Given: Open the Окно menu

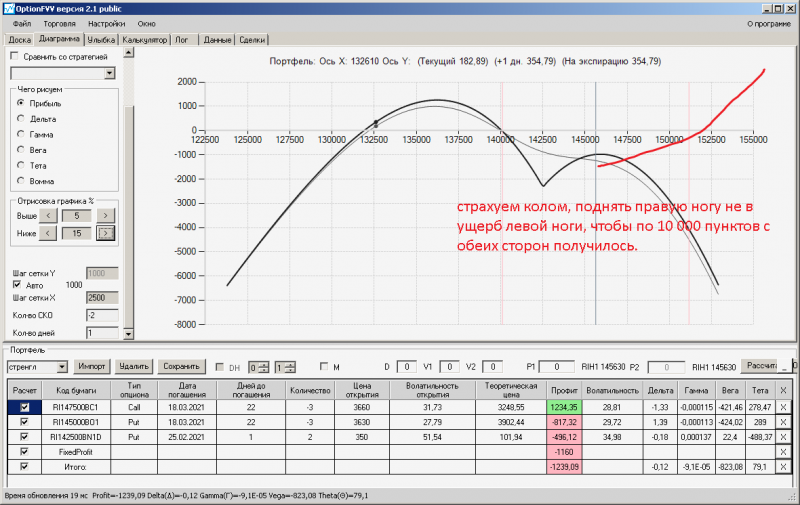Looking at the screenshot, I should 146,23.
